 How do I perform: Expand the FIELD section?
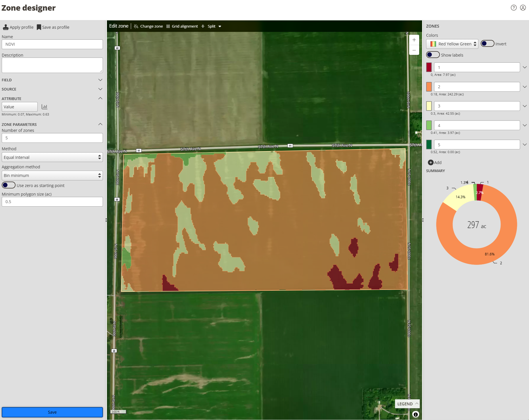point(100,80)
